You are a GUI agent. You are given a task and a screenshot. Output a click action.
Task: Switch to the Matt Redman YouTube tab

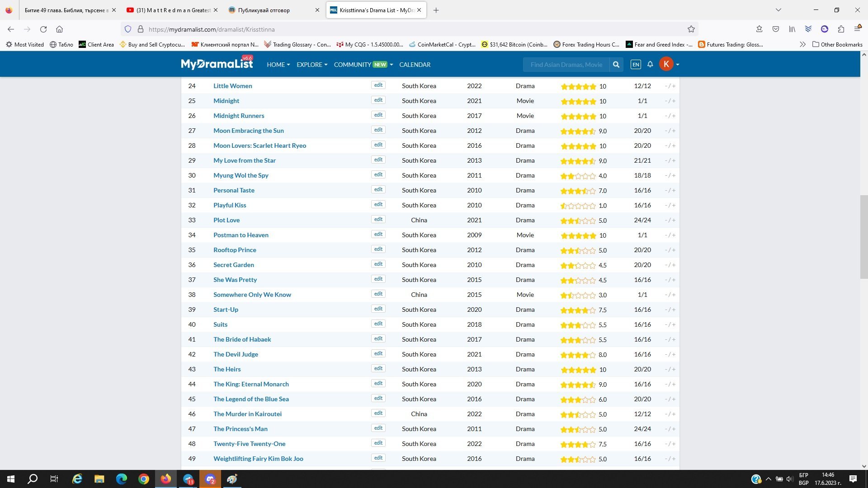click(172, 10)
